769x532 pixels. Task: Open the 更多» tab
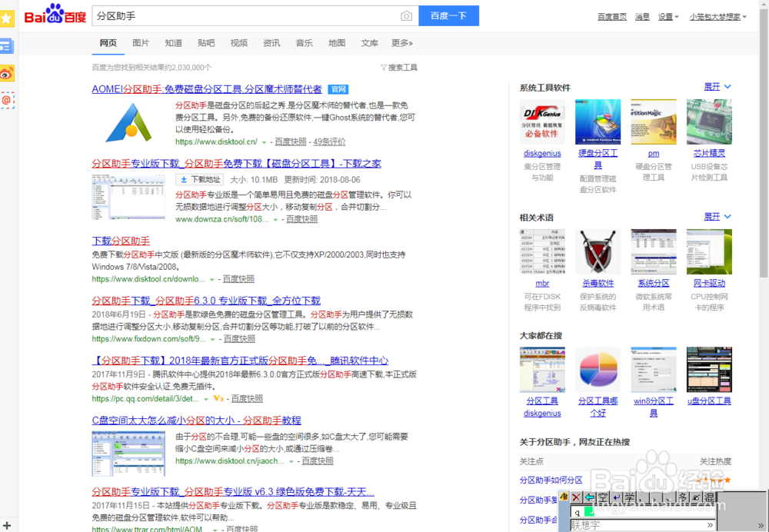pos(402,43)
